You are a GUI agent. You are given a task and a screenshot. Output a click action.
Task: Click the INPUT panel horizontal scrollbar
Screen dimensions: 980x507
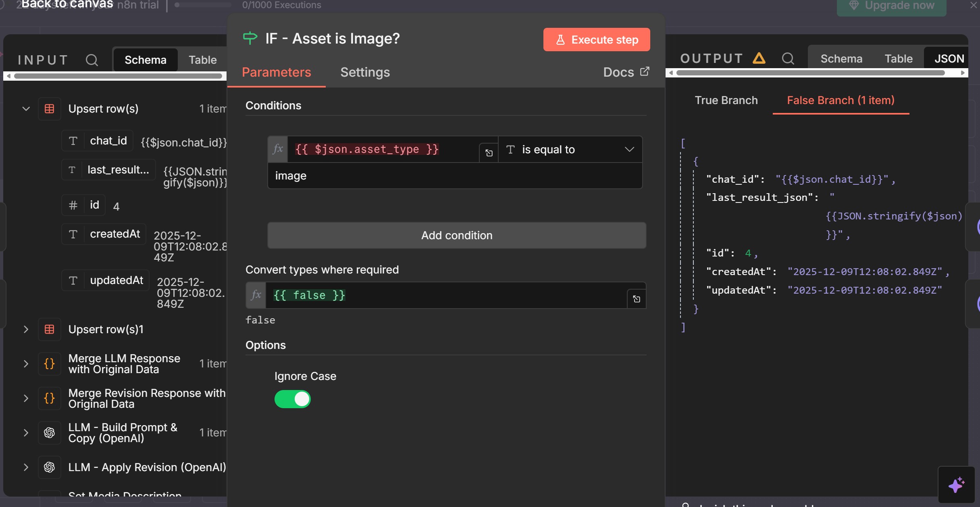click(117, 76)
